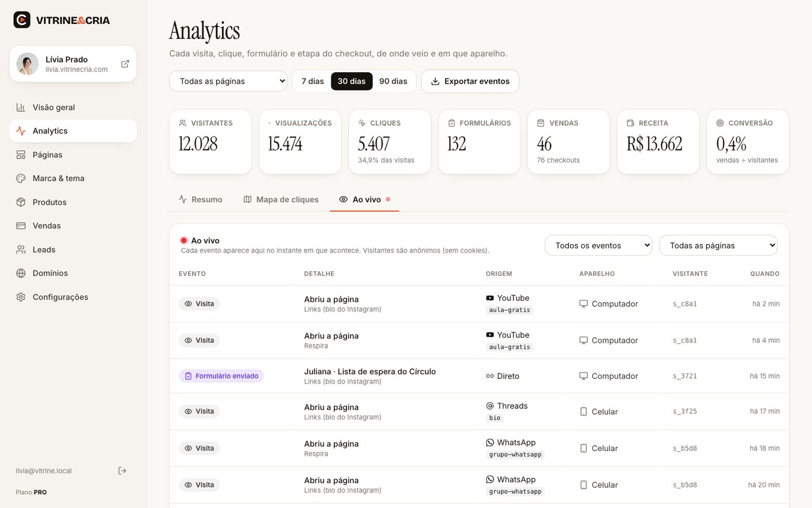Click the Marca & tema palette icon

[21, 178]
